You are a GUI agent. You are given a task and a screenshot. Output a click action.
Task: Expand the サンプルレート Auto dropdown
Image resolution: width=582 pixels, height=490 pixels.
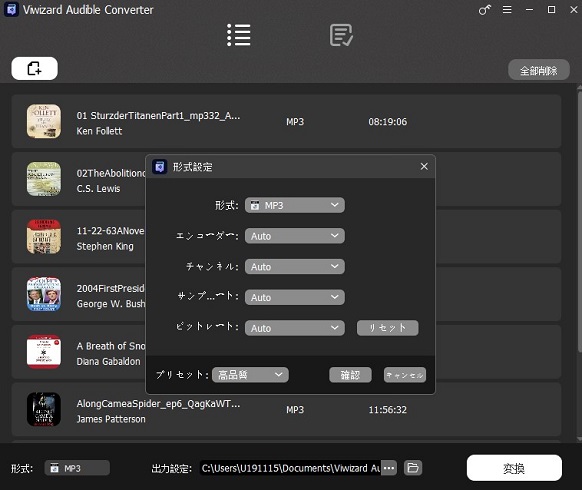point(295,297)
